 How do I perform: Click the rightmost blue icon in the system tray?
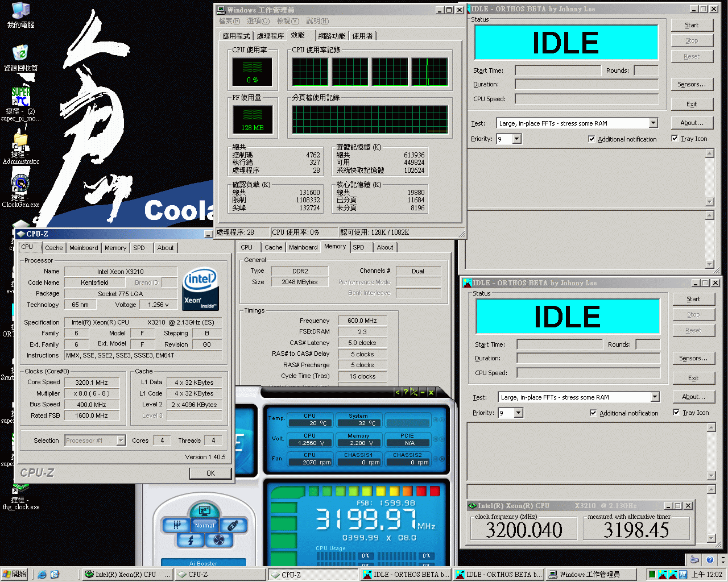(683, 575)
